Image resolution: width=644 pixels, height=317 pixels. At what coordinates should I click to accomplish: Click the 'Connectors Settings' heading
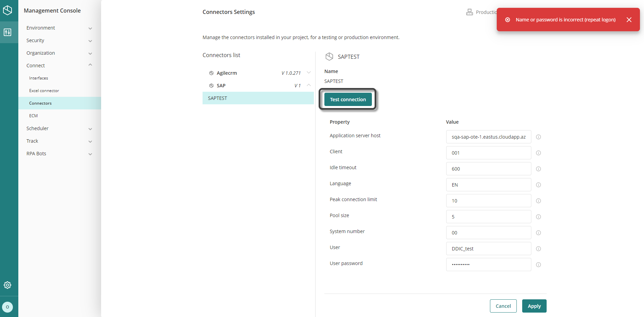[229, 12]
